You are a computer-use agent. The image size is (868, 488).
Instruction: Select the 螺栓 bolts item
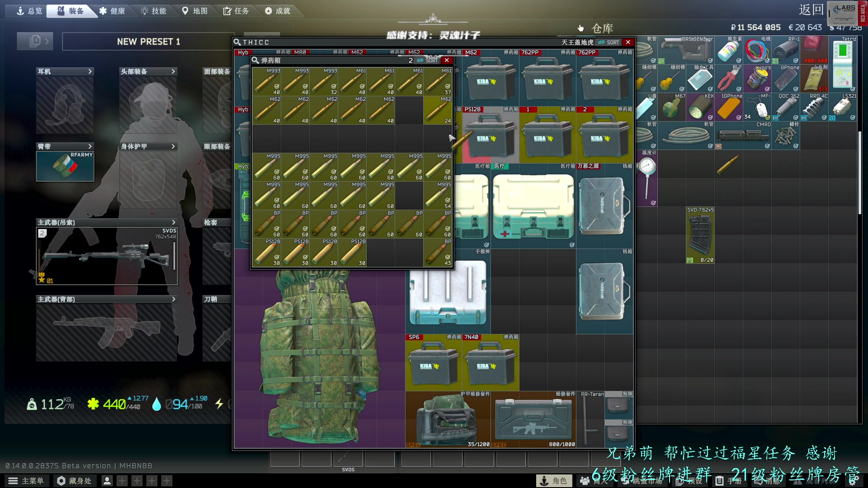[785, 136]
